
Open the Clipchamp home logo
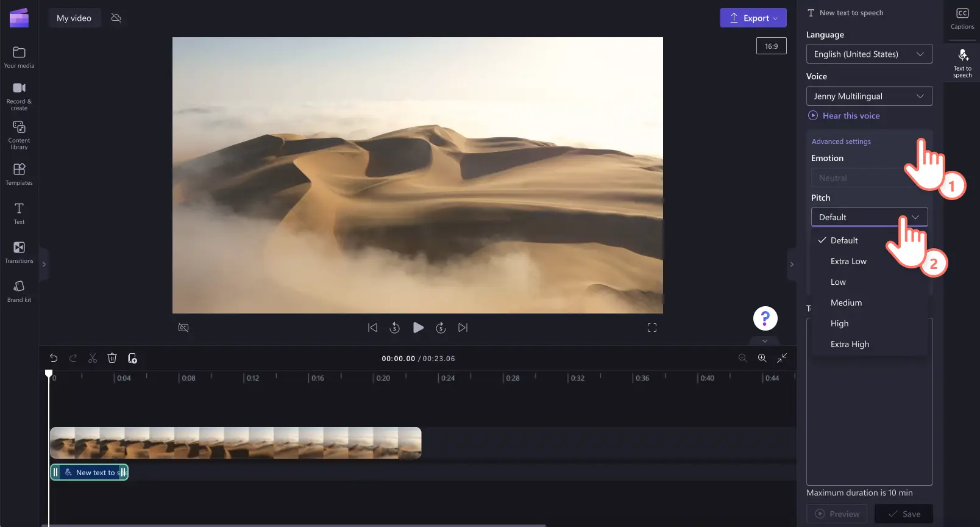(19, 18)
